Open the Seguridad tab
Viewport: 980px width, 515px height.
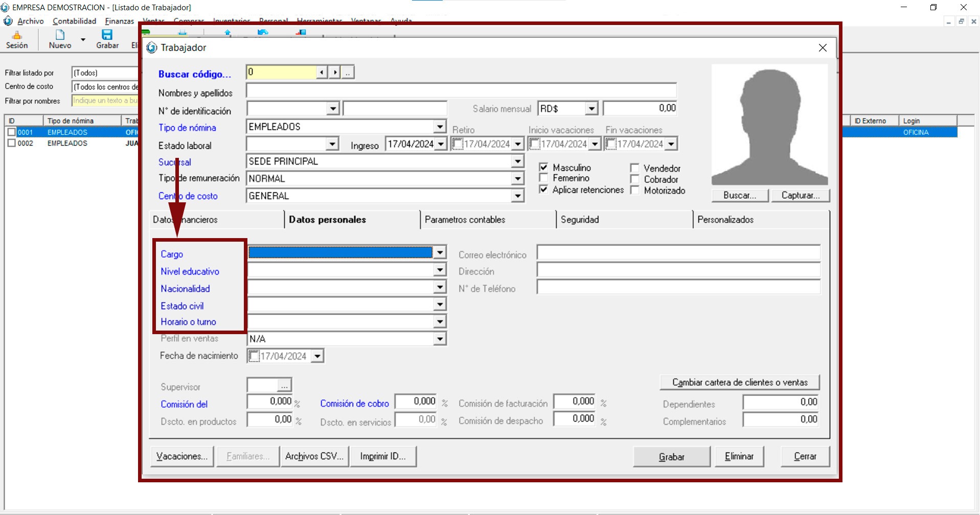(x=580, y=220)
